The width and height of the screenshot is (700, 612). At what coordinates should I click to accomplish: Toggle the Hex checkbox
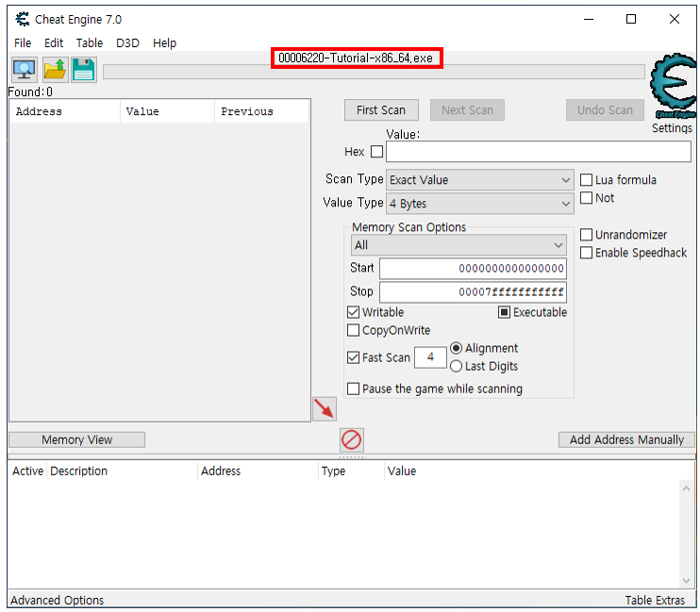pos(376,152)
